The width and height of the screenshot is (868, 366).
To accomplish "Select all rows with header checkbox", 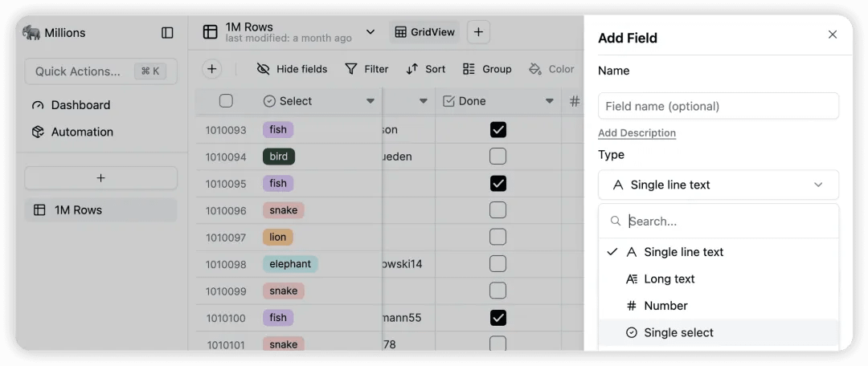I will [x=226, y=101].
